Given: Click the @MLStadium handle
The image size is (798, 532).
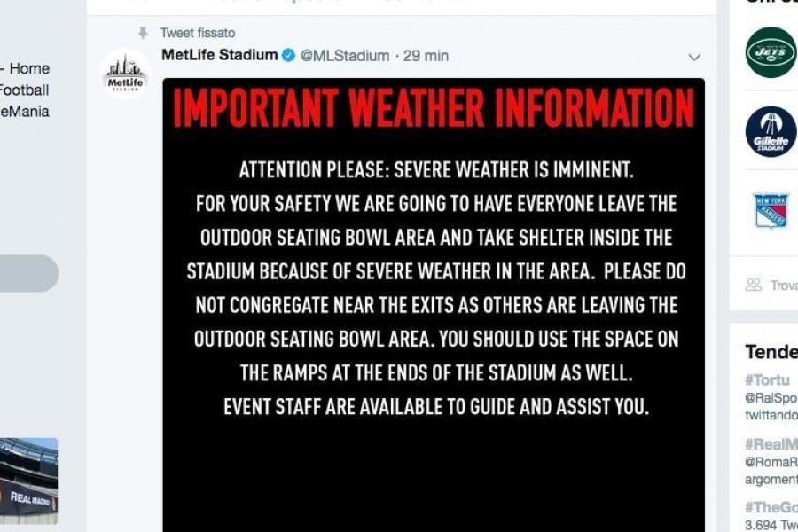Looking at the screenshot, I should coord(345,56).
